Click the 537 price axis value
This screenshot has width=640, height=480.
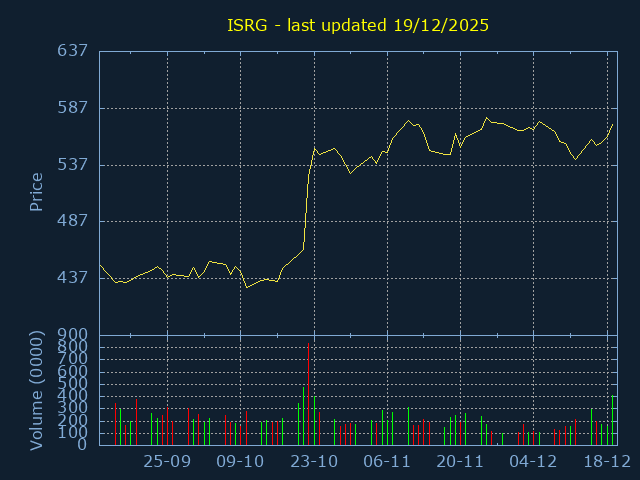[x=73, y=164]
